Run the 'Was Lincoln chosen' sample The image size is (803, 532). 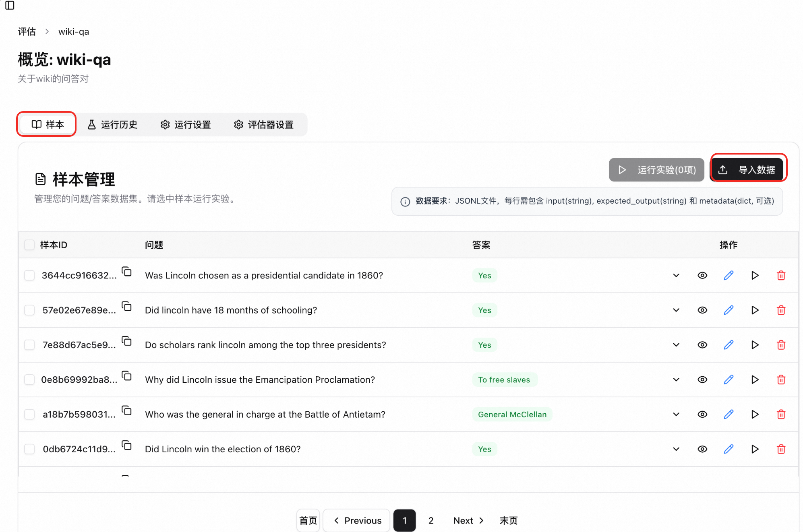755,275
